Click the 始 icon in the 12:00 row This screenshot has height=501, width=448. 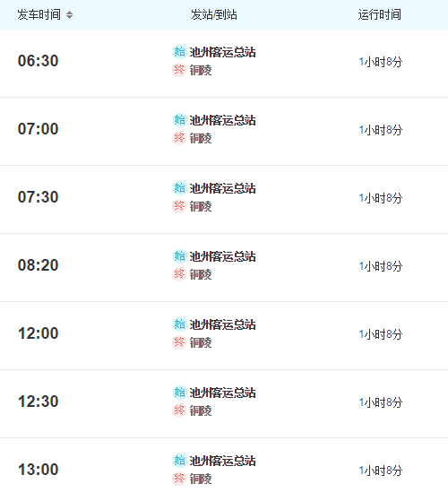[179, 324]
